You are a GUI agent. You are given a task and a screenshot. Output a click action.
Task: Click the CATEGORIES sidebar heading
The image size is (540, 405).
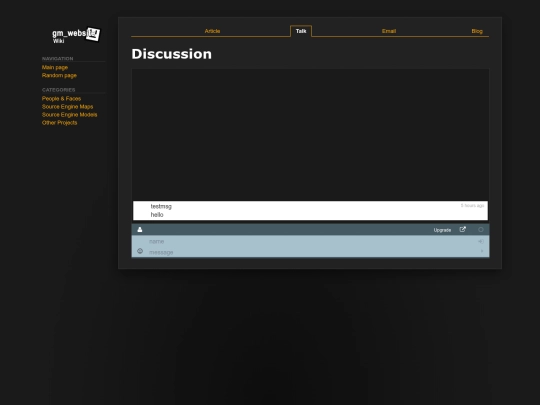click(59, 90)
